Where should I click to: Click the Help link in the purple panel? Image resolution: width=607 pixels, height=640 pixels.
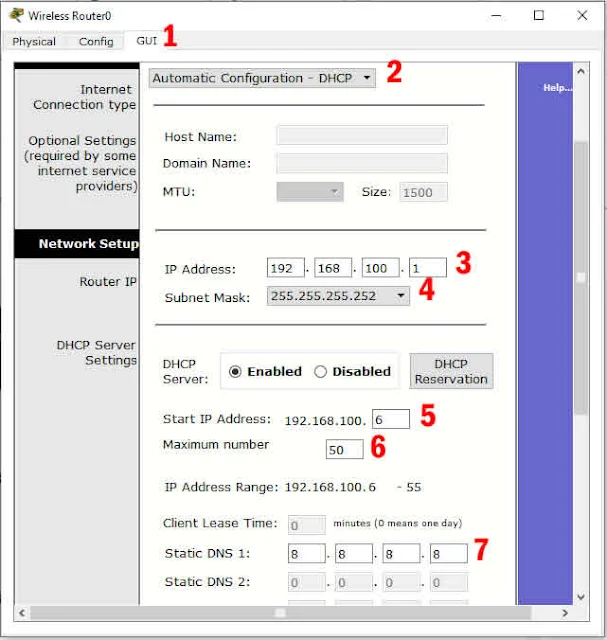click(x=558, y=88)
